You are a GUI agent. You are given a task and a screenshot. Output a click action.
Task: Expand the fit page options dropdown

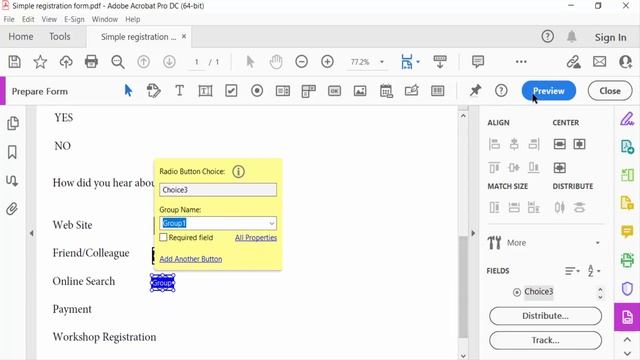[x=418, y=62]
